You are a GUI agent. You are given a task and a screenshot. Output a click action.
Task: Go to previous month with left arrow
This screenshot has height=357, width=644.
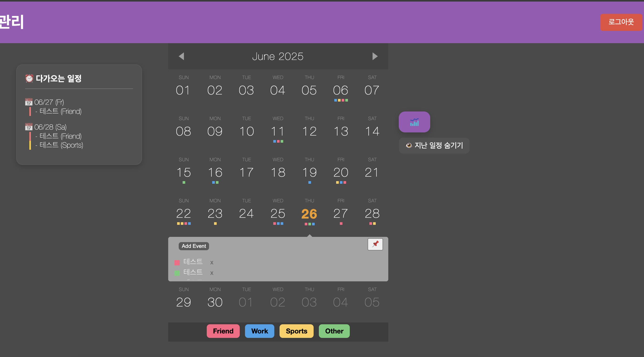click(x=181, y=56)
